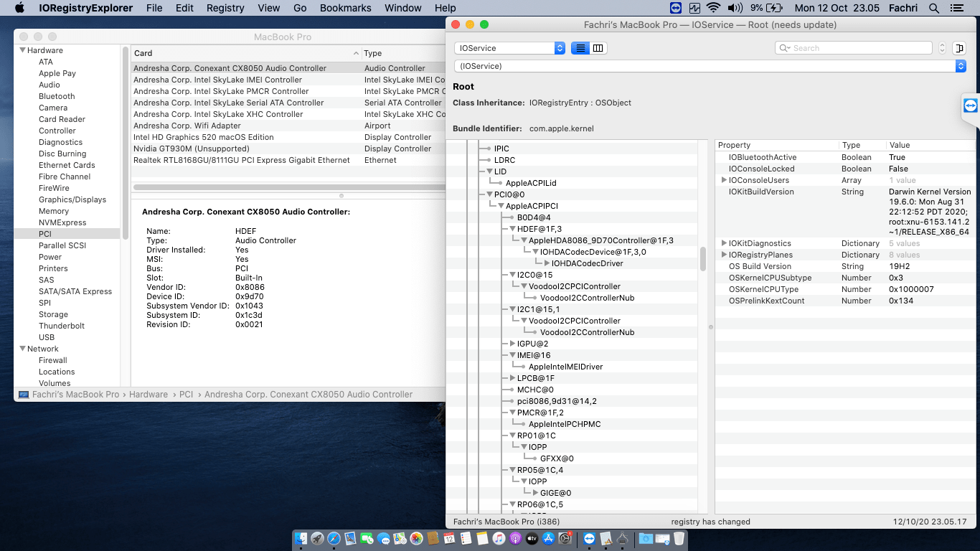Click the volume icon in menu bar
The width and height of the screenshot is (980, 551).
tap(735, 8)
